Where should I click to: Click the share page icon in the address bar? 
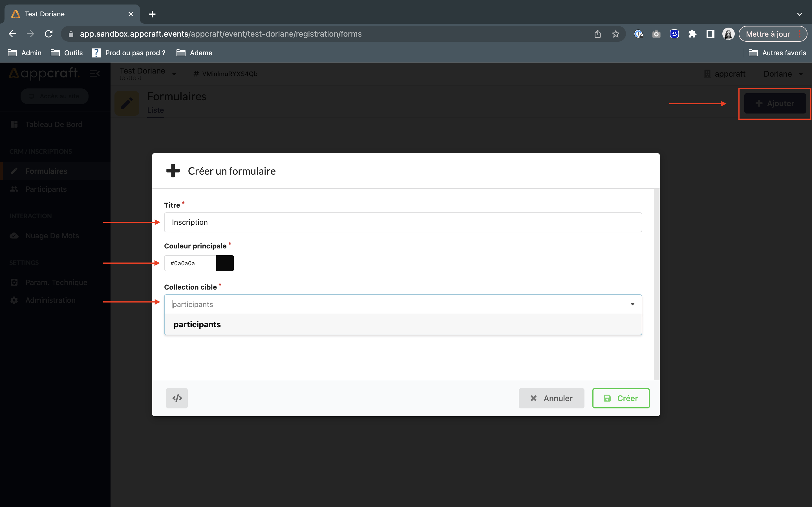click(x=598, y=34)
